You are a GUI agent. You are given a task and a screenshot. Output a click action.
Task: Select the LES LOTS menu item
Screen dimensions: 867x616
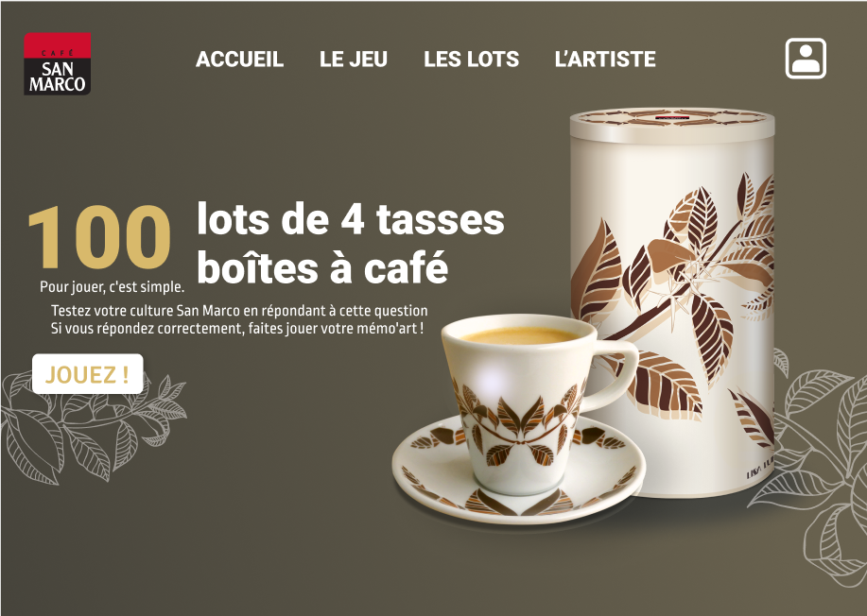point(471,60)
